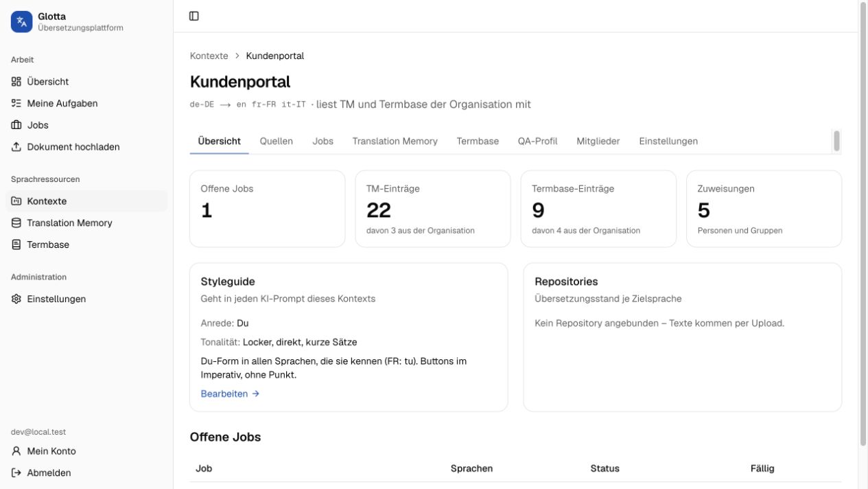The image size is (868, 489).
Task: Switch to the Jobs tab
Action: (x=322, y=141)
